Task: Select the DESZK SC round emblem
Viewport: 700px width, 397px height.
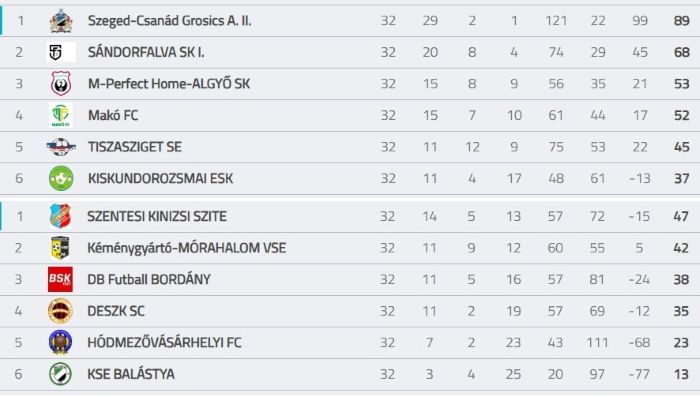Action: point(60,311)
